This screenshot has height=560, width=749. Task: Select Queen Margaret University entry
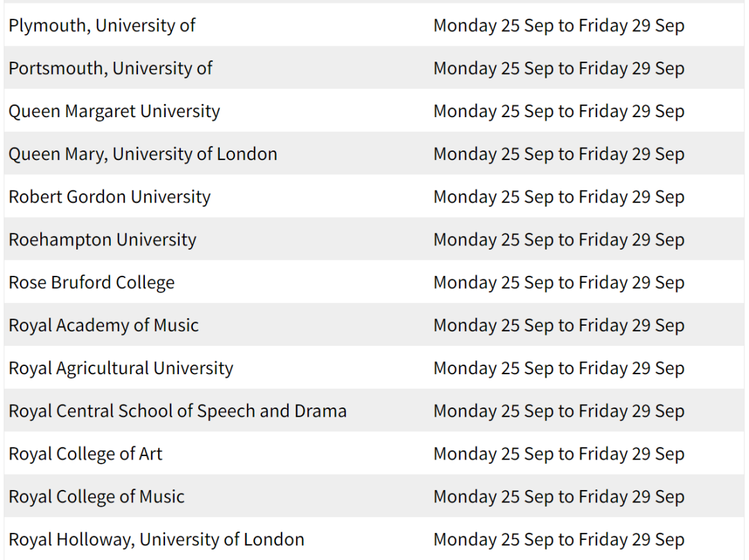click(114, 112)
